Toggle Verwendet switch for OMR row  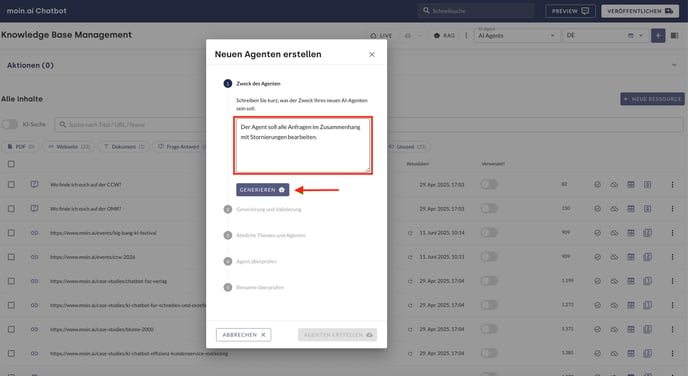coord(489,208)
